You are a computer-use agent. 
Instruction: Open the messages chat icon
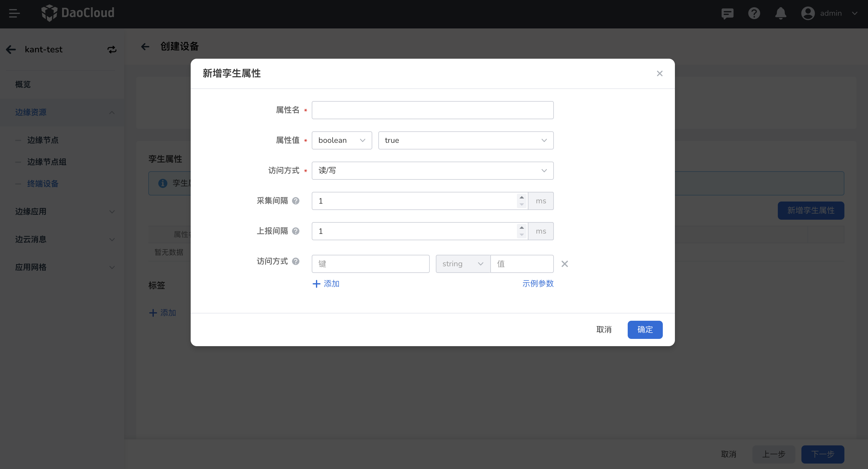point(727,14)
